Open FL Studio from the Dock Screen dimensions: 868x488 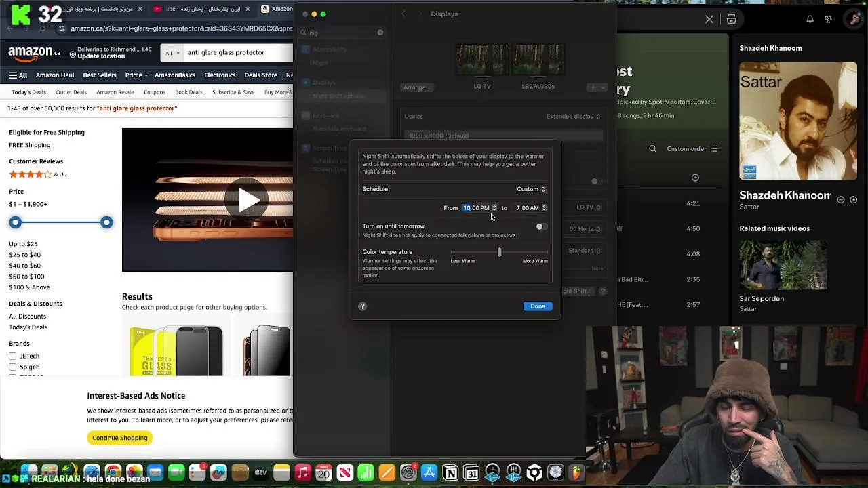click(x=577, y=472)
